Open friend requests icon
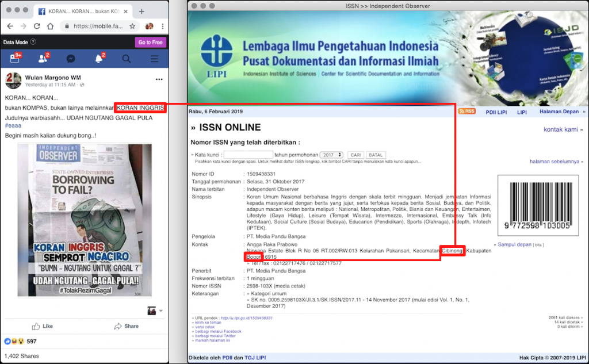Image resolution: width=589 pixels, height=364 pixels. pos(43,59)
